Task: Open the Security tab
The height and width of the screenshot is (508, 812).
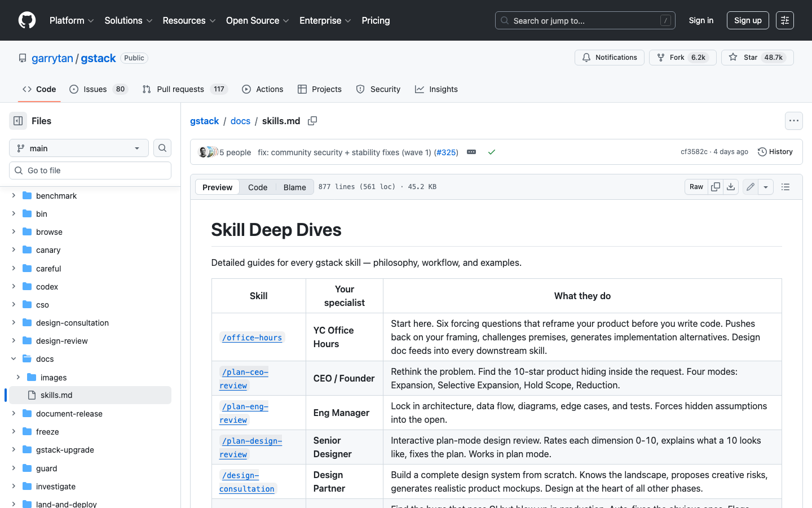Action: (378, 89)
